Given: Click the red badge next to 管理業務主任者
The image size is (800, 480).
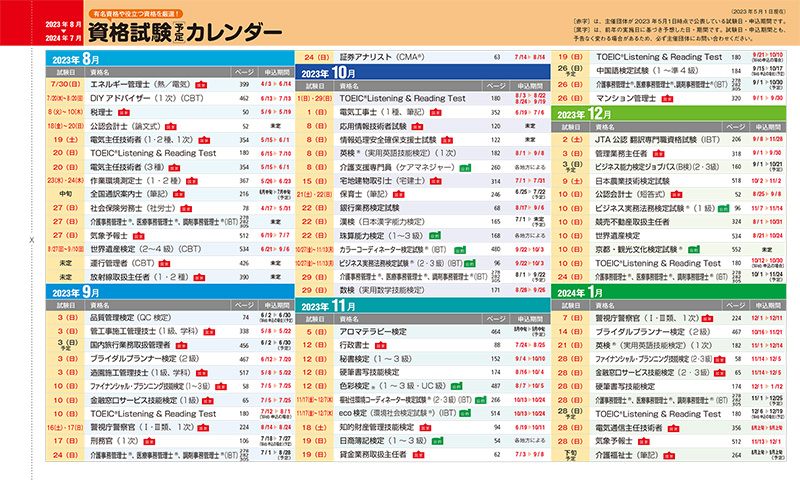Looking at the screenshot, I should (x=659, y=154).
